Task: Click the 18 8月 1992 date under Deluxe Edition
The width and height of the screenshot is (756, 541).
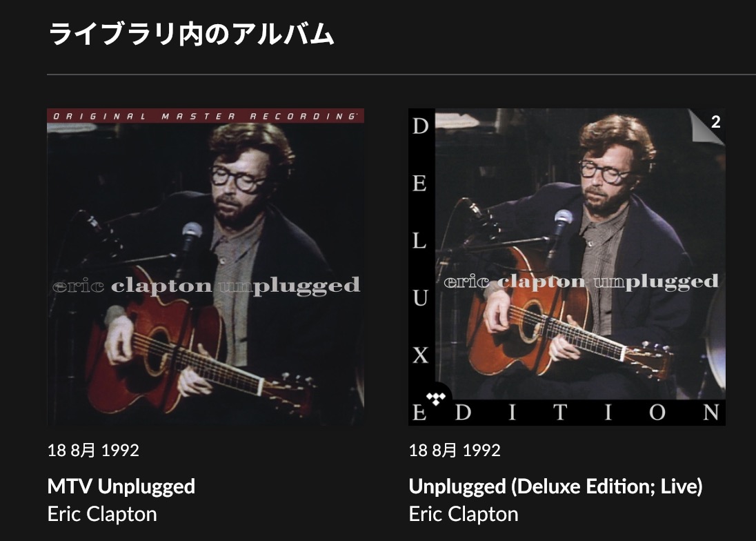Action: [x=455, y=450]
